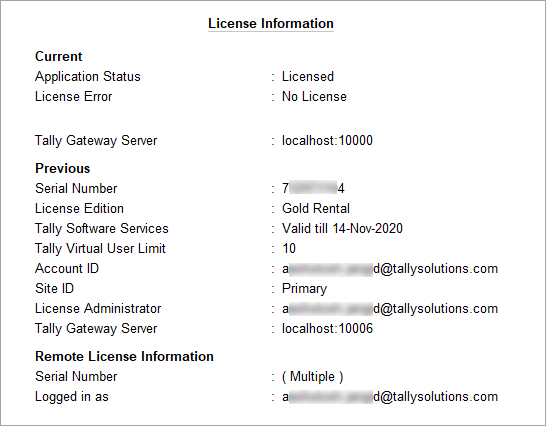Click the Logged in as label
Image resolution: width=546 pixels, height=426 pixels.
72,397
